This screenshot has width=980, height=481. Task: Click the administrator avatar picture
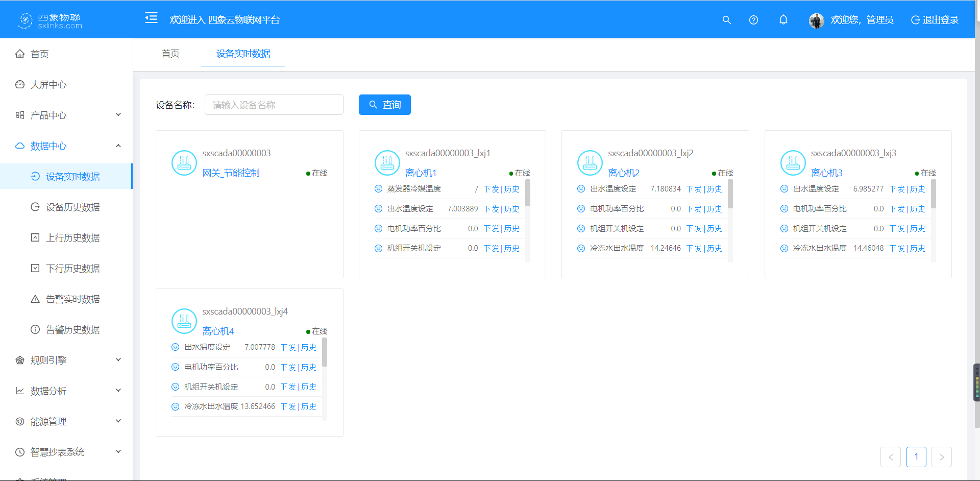point(816,20)
